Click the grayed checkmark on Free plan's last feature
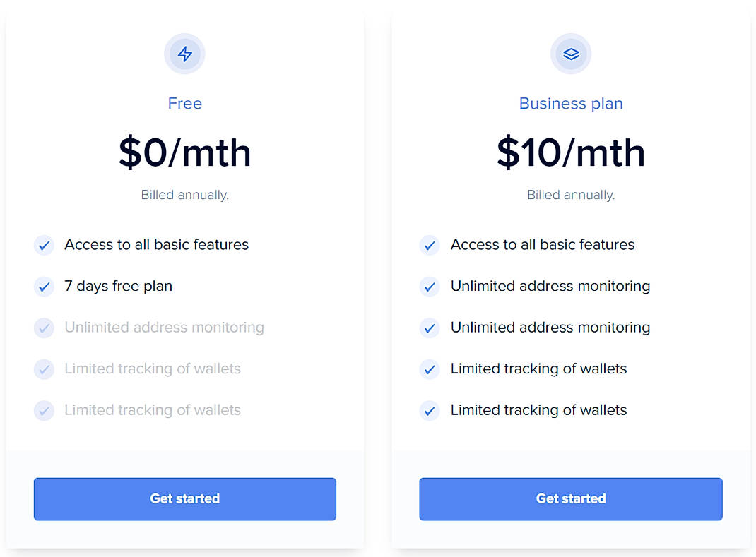756x557 pixels. coord(44,410)
